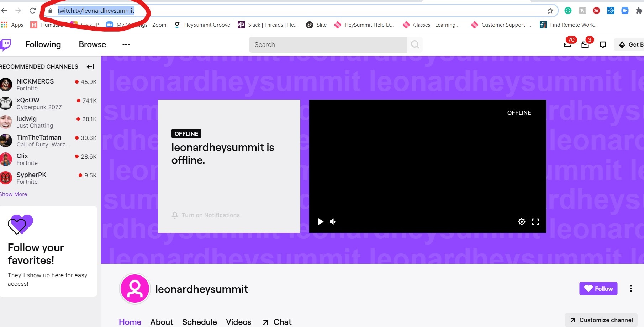This screenshot has width=644, height=327.
Task: Open the whispers chat bubble icon
Action: [x=603, y=44]
